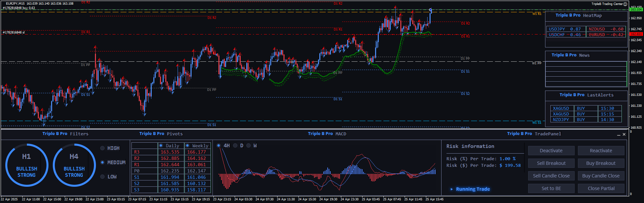Viewport: 644px width, 203px height.
Task: Click the H4 Bullish Strong trend gauge
Action: (x=74, y=165)
